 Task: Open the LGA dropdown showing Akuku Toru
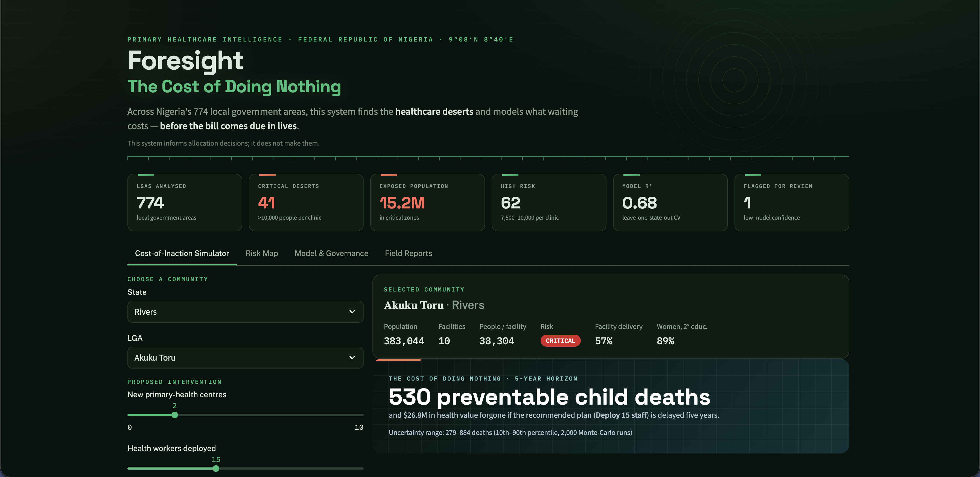(245, 357)
